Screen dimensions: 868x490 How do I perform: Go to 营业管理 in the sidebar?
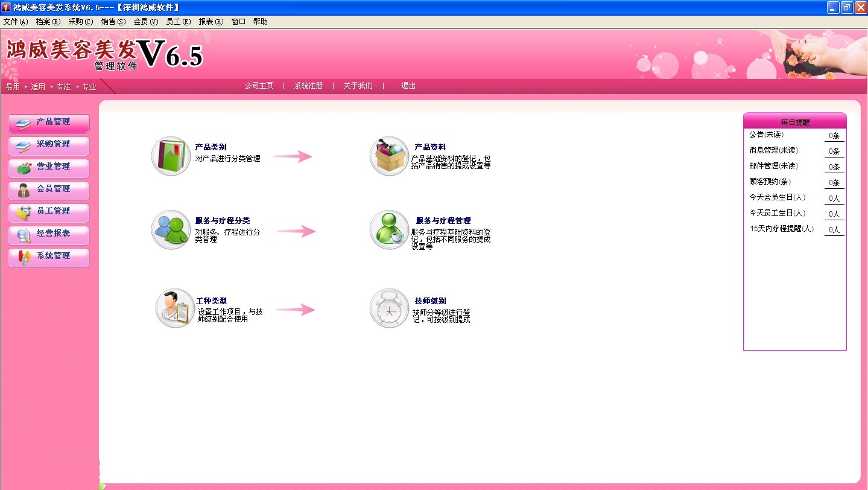[x=49, y=167]
